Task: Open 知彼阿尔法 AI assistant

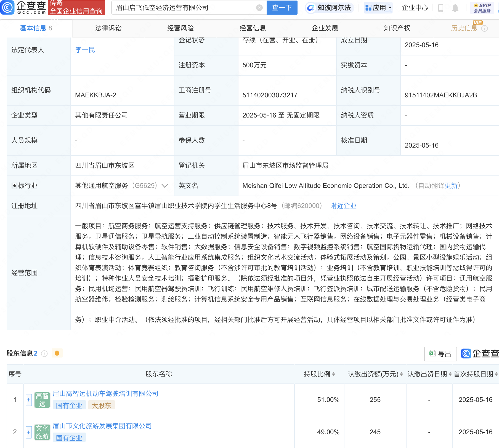Action: pos(329,8)
